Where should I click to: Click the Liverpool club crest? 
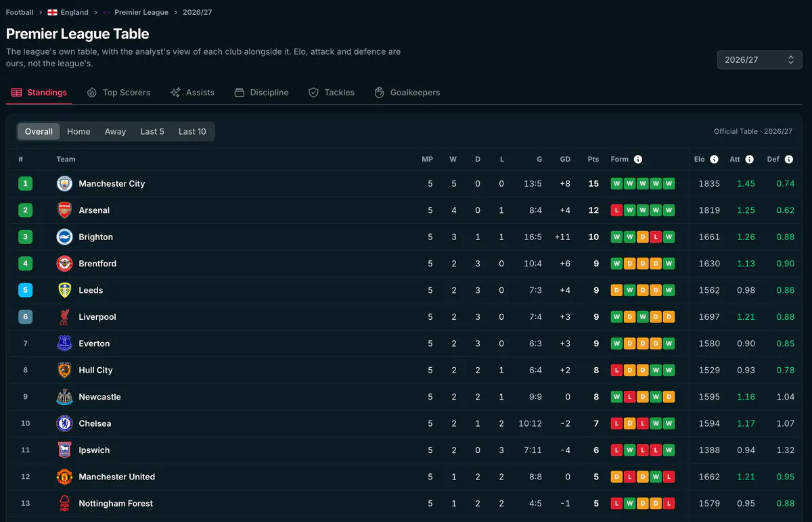tap(64, 317)
